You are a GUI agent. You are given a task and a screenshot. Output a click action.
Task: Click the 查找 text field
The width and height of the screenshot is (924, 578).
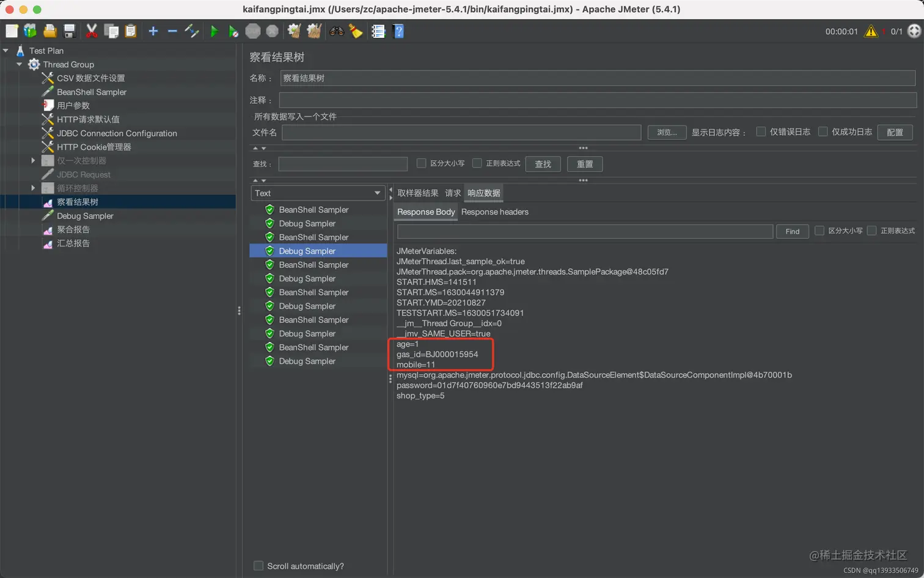[343, 164]
